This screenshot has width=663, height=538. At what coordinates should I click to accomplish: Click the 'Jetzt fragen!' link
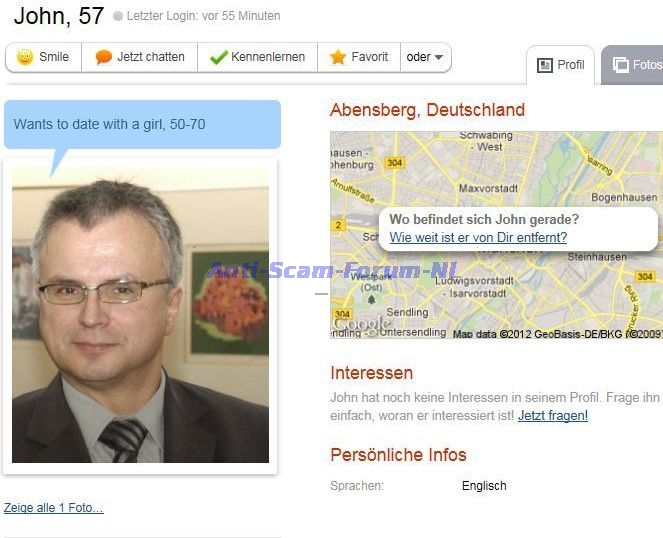[553, 416]
